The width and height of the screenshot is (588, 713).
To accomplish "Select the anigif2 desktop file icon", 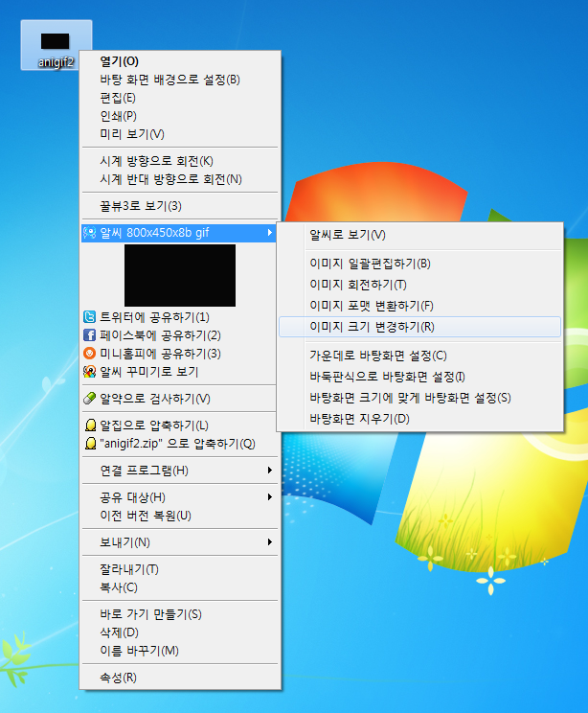I will tap(56, 45).
